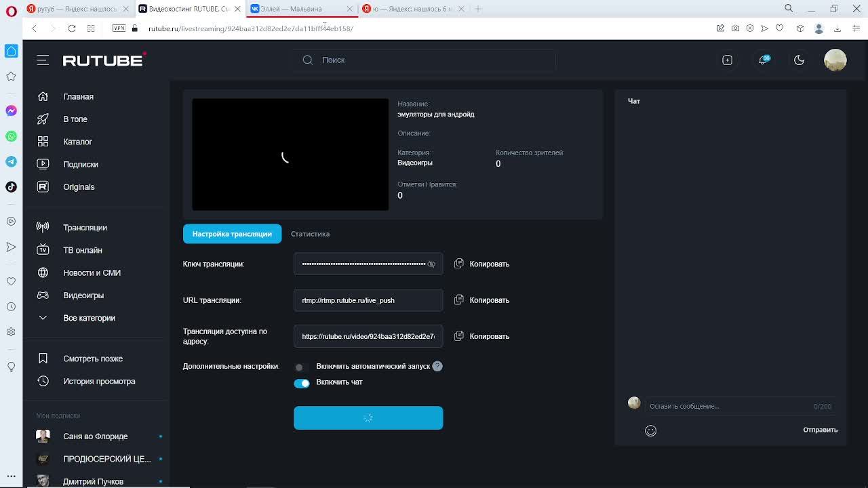Open Opera sidebar history clock icon

(11, 307)
